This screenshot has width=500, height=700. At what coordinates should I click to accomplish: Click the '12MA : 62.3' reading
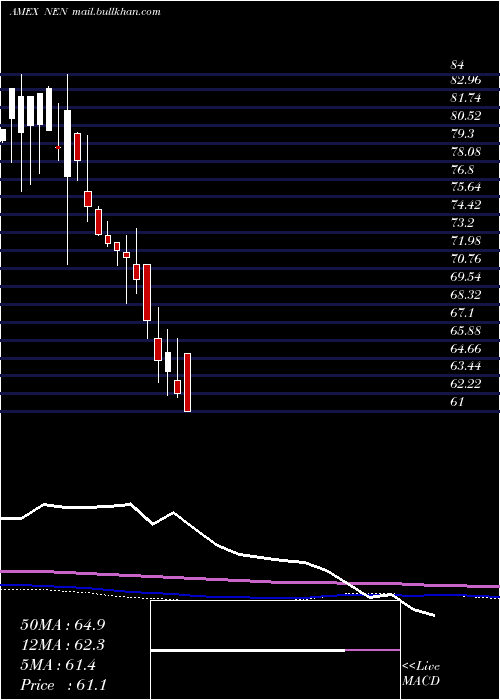(x=63, y=645)
